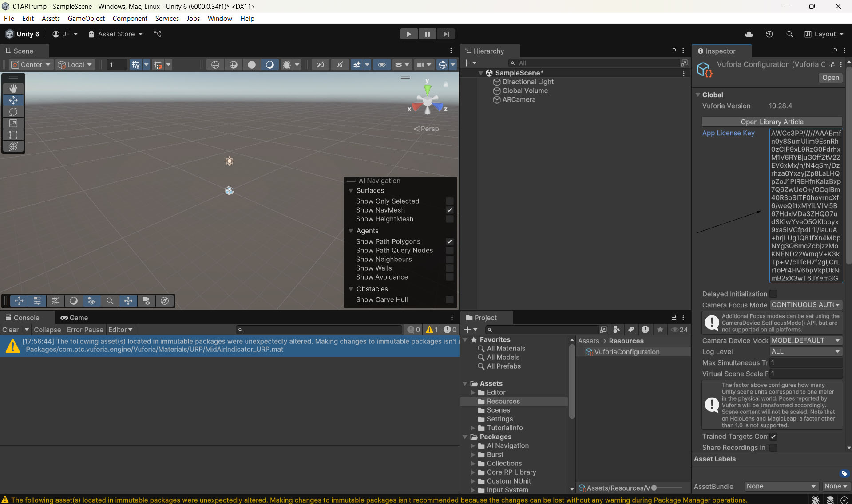Select the Rect transform tool
852x504 pixels.
pyautogui.click(x=13, y=135)
